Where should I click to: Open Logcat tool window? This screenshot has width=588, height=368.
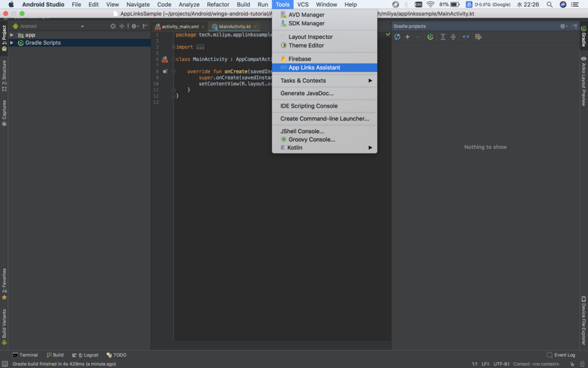pyautogui.click(x=85, y=355)
